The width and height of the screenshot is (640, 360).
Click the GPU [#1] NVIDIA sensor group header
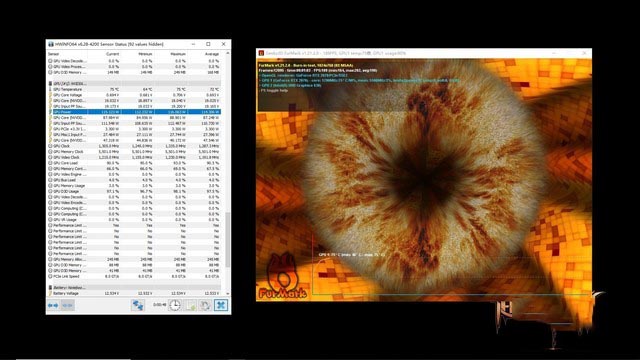click(x=134, y=83)
